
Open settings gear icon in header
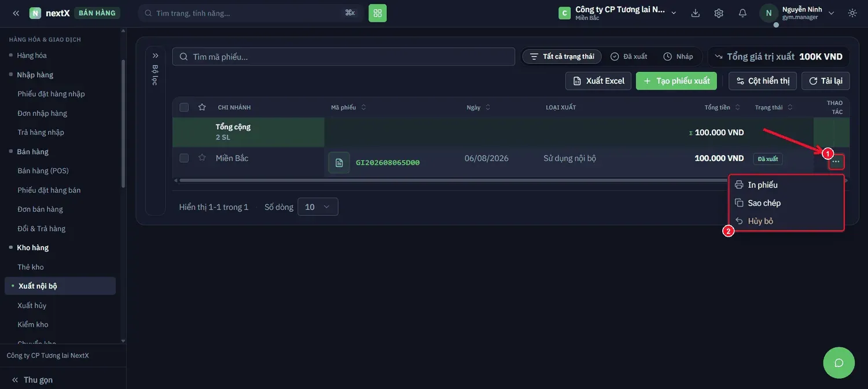tap(719, 13)
